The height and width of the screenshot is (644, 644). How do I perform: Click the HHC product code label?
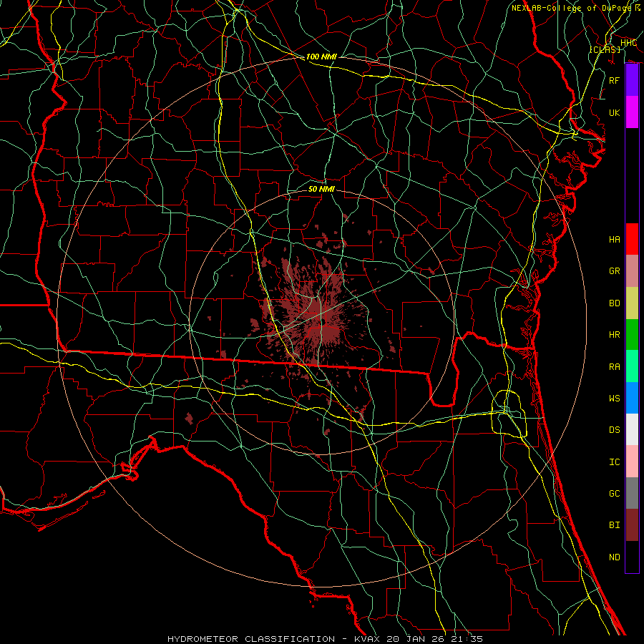click(x=628, y=43)
